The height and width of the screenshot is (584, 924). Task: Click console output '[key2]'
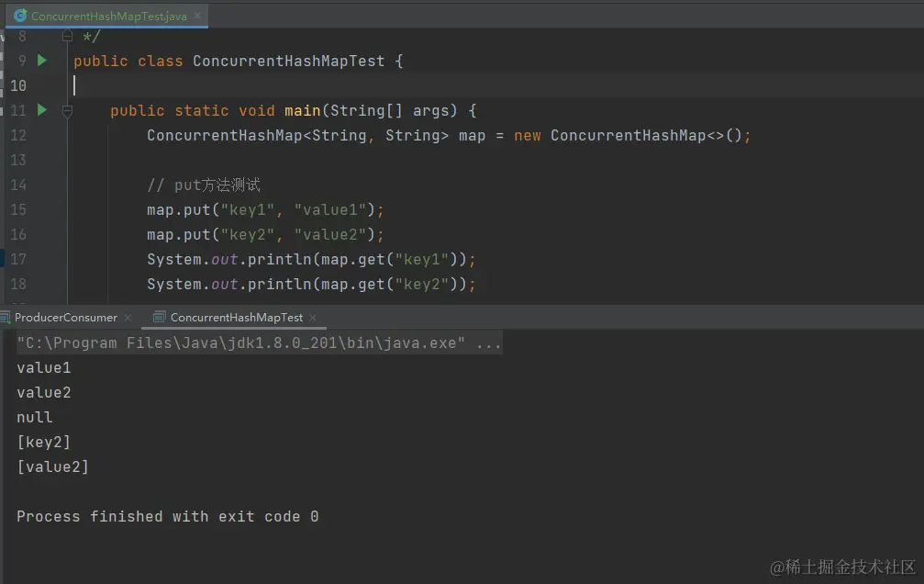[44, 442]
